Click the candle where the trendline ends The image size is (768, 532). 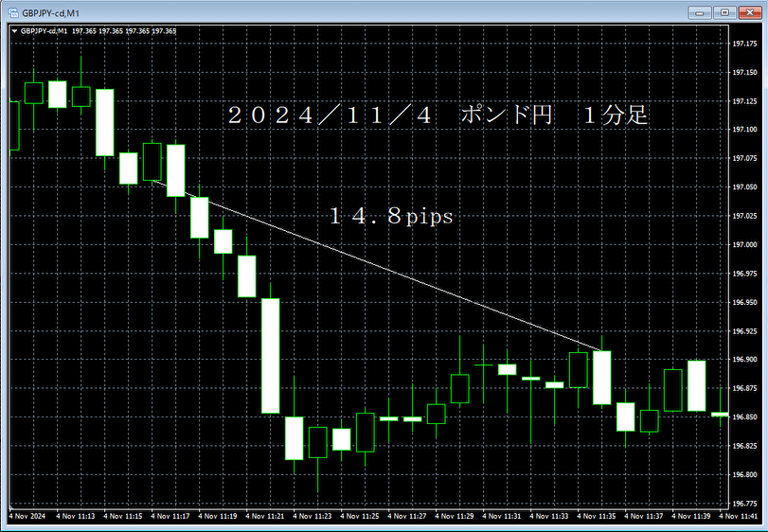602,378
